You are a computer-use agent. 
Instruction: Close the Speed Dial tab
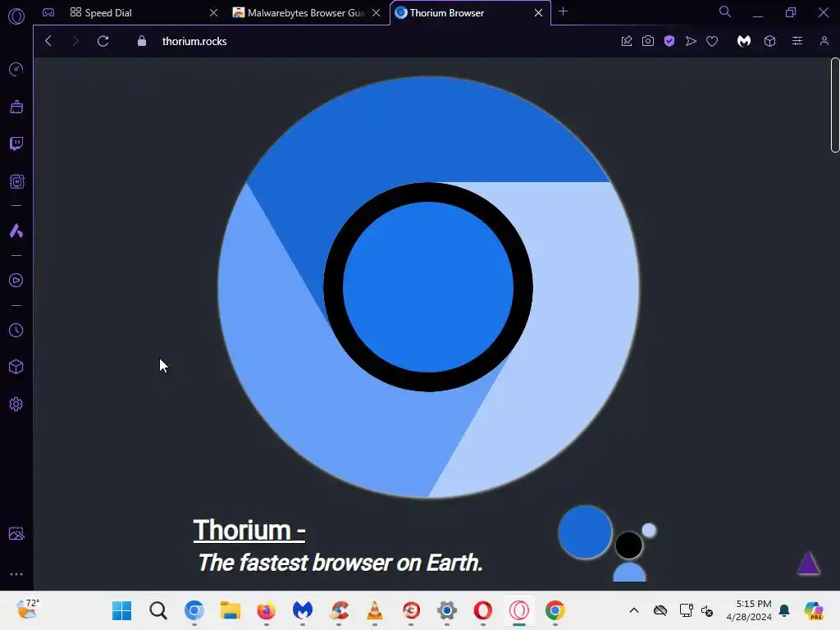pyautogui.click(x=214, y=12)
